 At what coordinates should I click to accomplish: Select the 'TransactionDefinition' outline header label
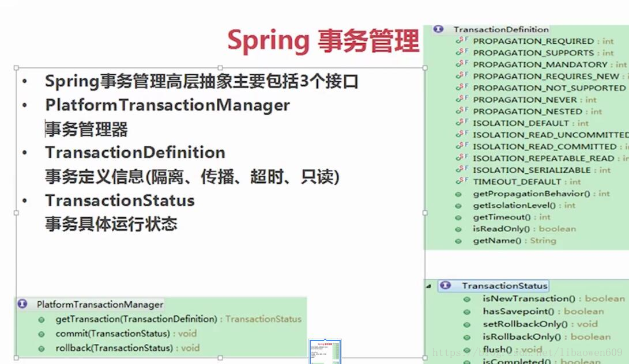[x=501, y=29]
